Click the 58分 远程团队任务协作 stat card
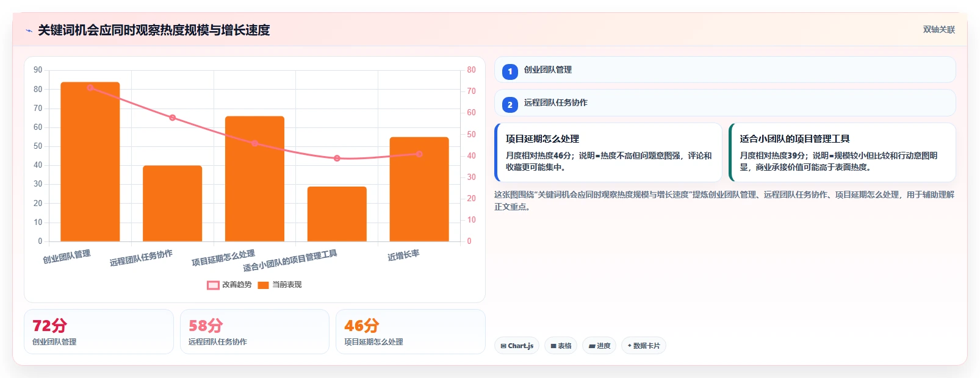This screenshot has height=378, width=980. (x=254, y=332)
